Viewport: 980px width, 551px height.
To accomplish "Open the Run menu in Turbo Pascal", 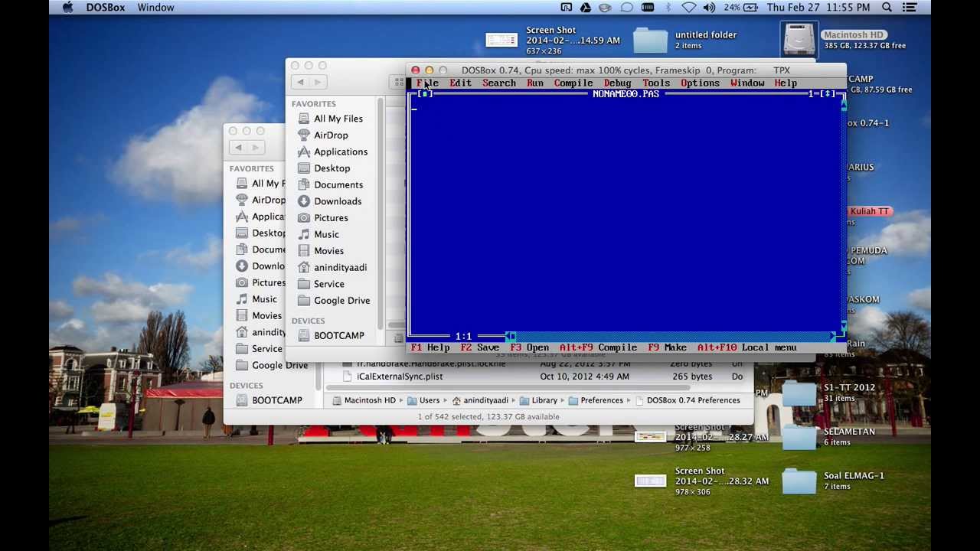I will click(535, 83).
